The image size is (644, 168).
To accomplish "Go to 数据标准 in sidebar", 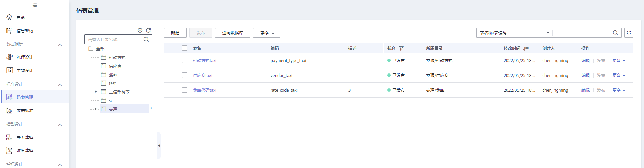I will [25, 111].
